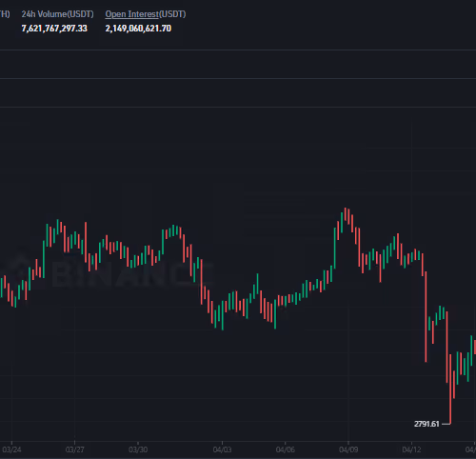
Task: Click the lowest green candle near 04/03
Action: [x=223, y=315]
